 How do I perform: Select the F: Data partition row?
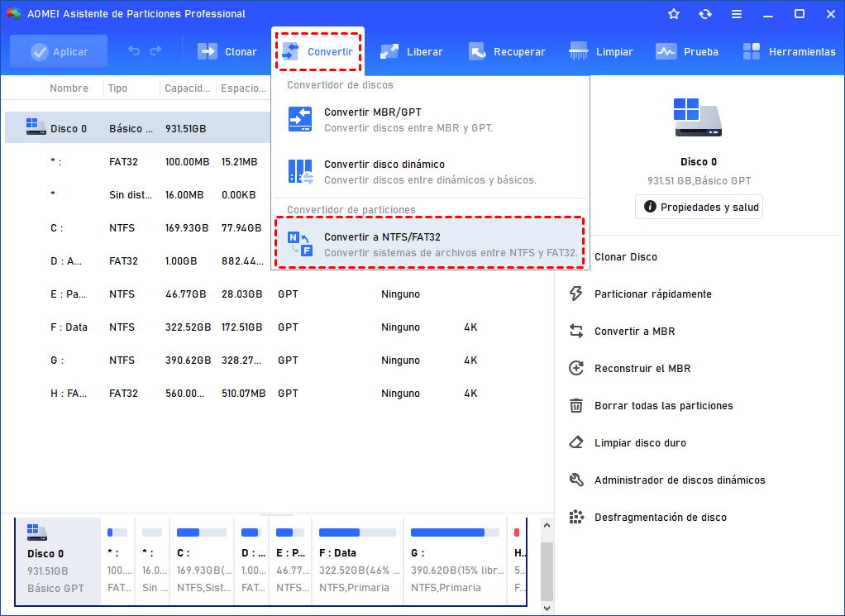(278, 327)
